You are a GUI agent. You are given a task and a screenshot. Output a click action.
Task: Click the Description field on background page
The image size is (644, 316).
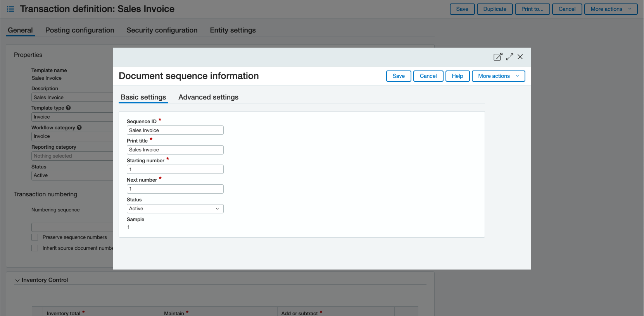click(x=72, y=97)
